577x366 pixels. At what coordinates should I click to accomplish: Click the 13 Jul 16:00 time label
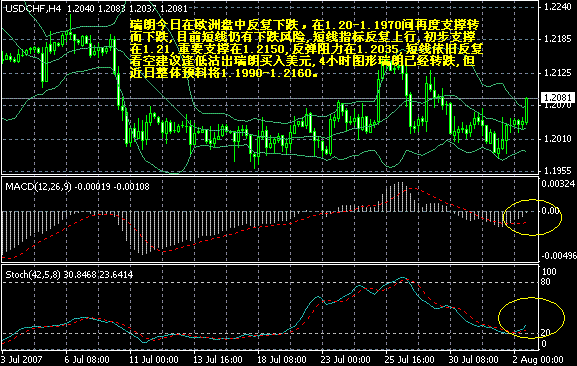tap(218, 359)
